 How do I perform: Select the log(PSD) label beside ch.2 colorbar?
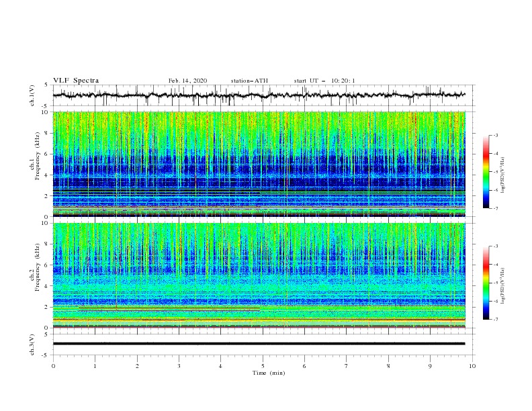point(503,286)
